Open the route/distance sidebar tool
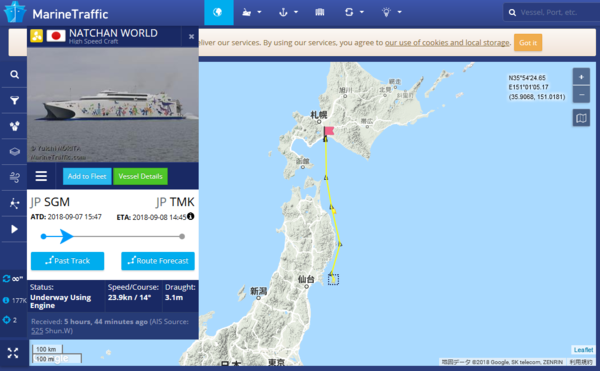Image resolution: width=600 pixels, height=371 pixels. click(14, 203)
